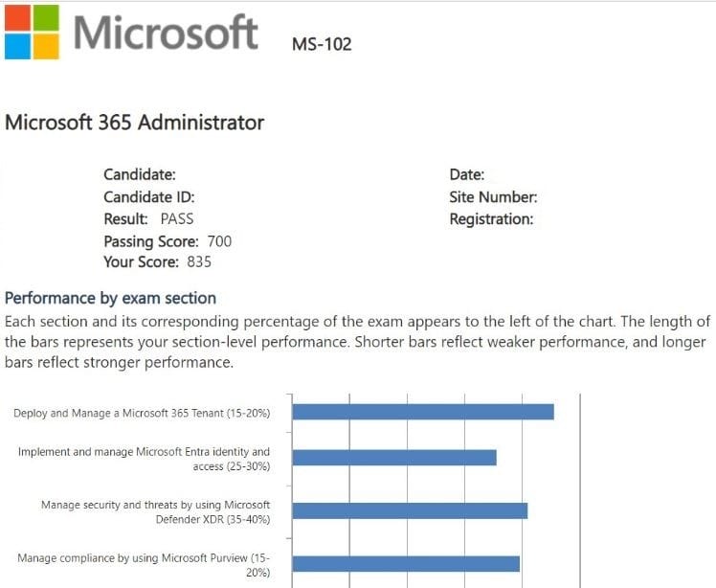Click the Microsoft Entra identity performance bar
716x588 pixels.
(x=394, y=458)
